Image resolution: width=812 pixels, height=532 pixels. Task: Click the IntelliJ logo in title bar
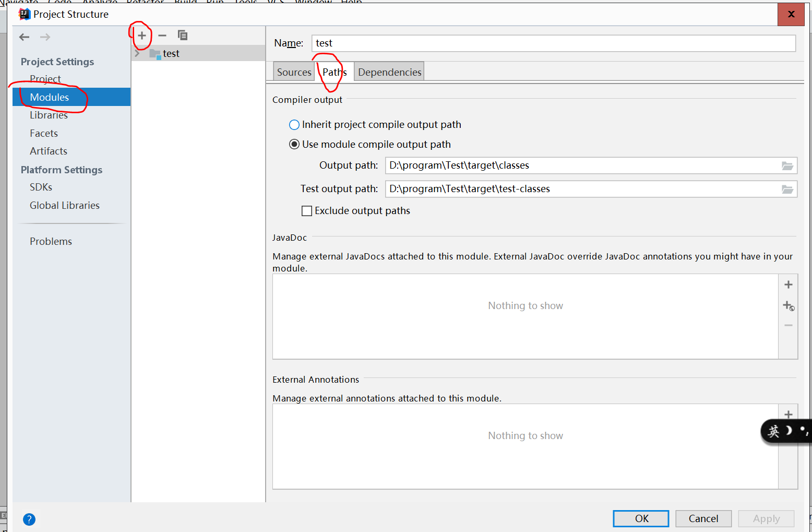25,14
